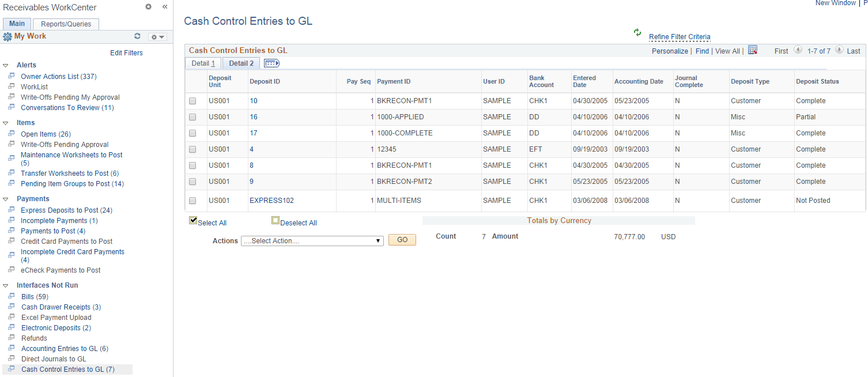Refresh the My Work pagelet
Screen dimensions: 868x377
pyautogui.click(x=137, y=36)
